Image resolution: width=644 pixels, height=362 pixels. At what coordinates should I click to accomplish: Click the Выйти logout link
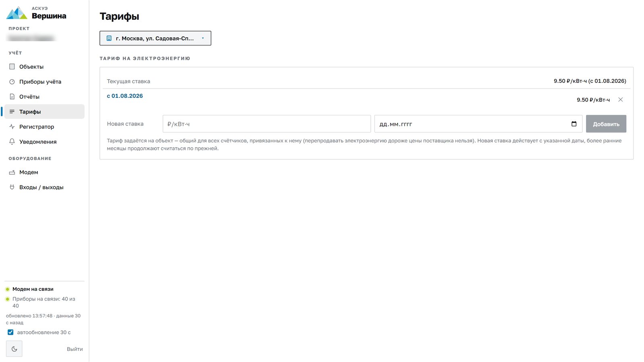point(75,349)
